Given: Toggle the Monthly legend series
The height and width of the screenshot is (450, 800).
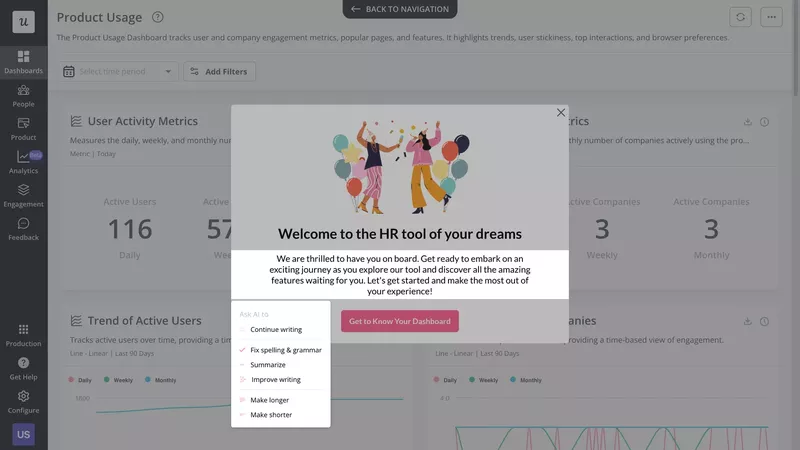Looking at the screenshot, I should tap(160, 380).
